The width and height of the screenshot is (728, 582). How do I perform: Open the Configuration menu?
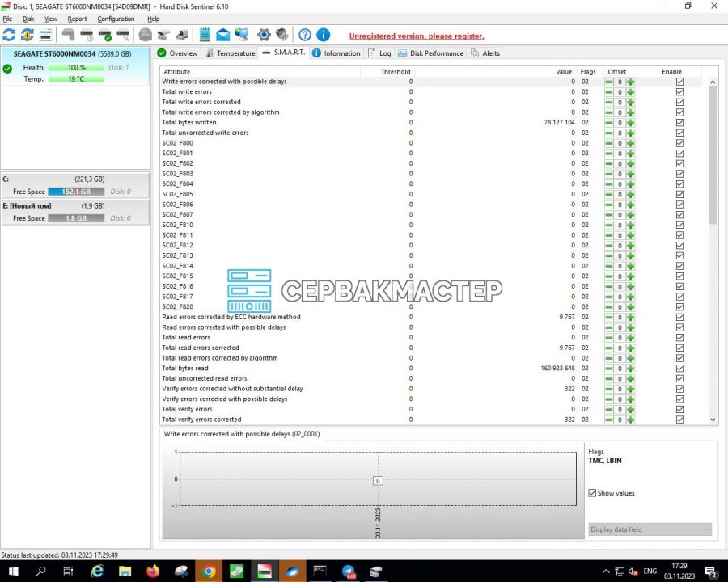pyautogui.click(x=116, y=19)
